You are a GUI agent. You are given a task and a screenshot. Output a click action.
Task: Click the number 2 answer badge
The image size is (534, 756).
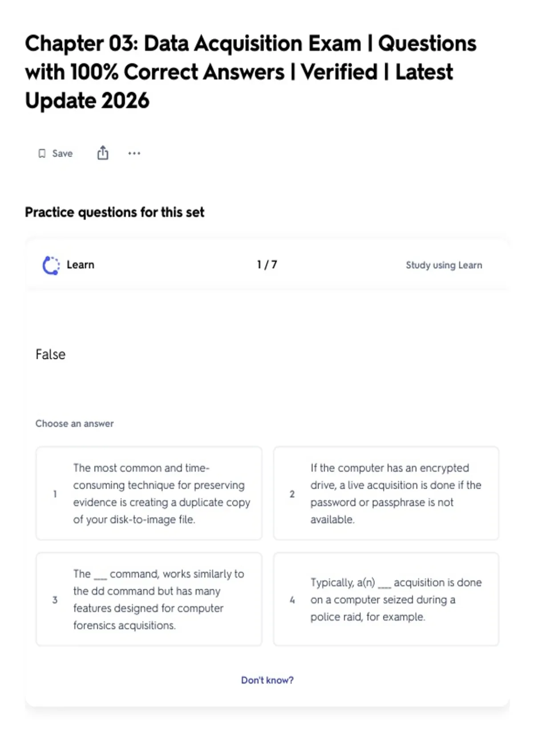click(x=292, y=494)
